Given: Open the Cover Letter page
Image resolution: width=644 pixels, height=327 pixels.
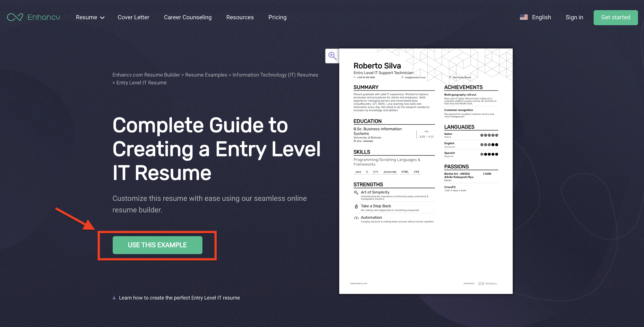Looking at the screenshot, I should point(133,17).
